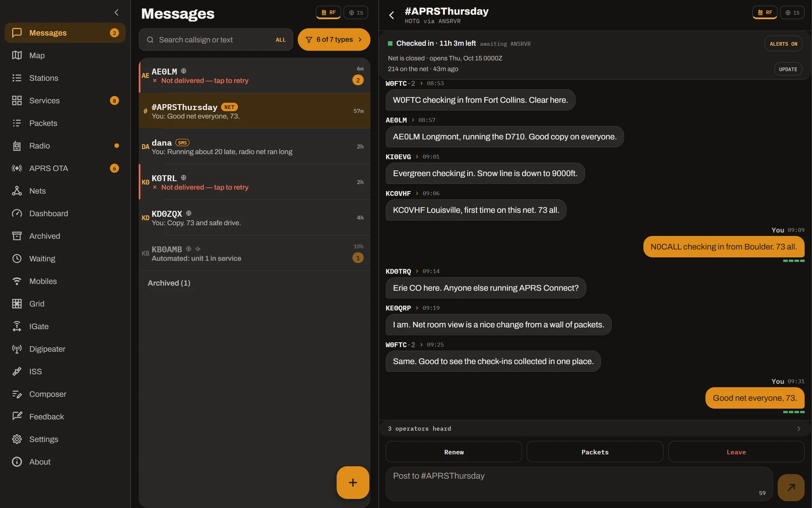
Task: Open the APRS OTA broadcast icon
Action: tap(17, 168)
